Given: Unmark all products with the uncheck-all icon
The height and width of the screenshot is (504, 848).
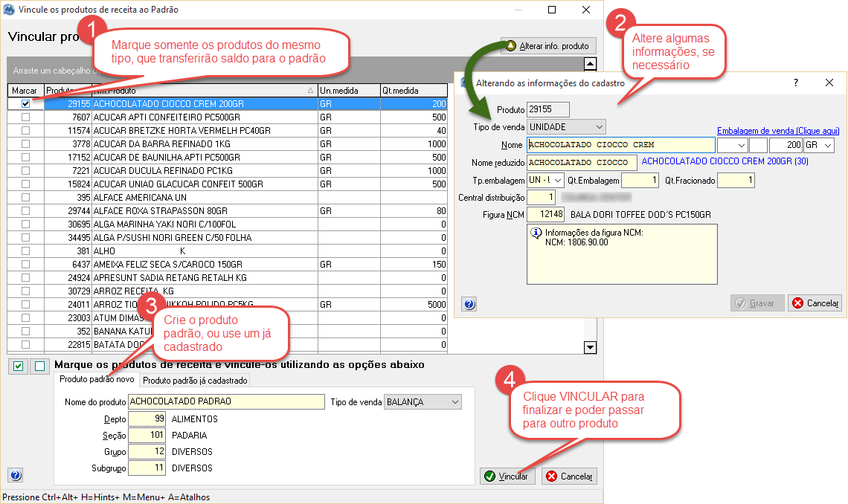Looking at the screenshot, I should point(40,366).
